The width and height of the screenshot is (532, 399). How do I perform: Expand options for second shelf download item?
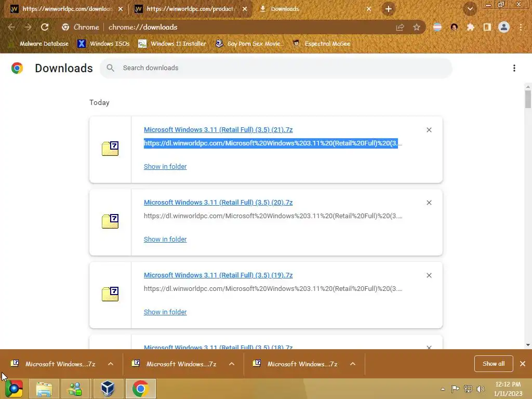232,364
